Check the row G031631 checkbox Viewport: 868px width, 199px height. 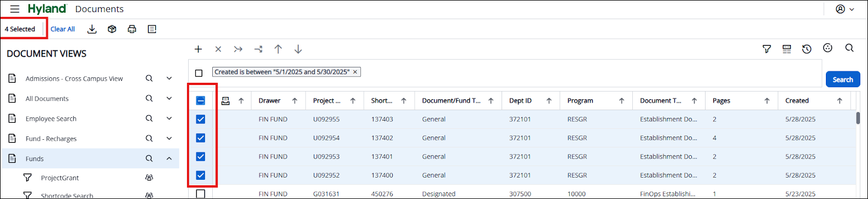click(x=200, y=194)
